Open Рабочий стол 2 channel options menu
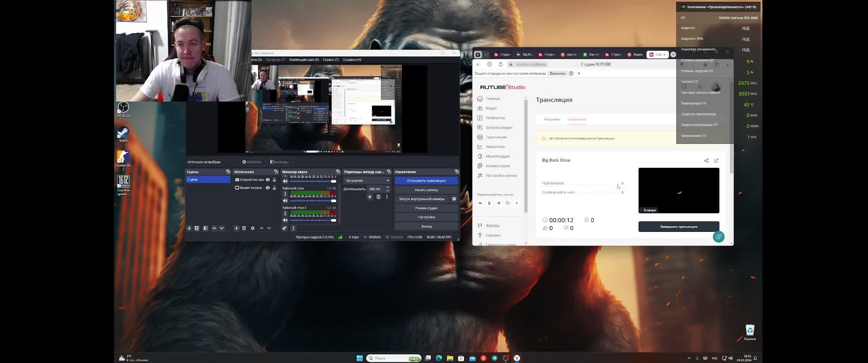Viewport: 868px width, 363px height. (x=285, y=214)
